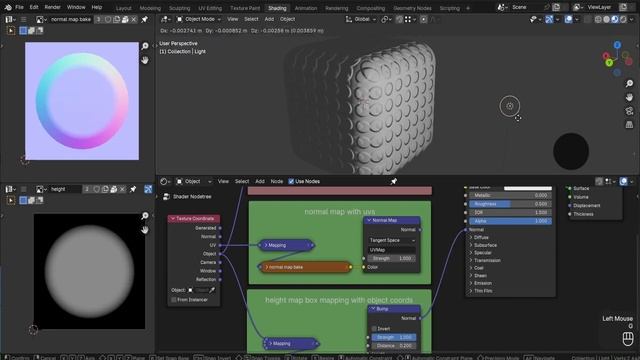Viewport: 640px width, 360px height.
Task: Adjust the Alpha slider
Action: [510, 221]
